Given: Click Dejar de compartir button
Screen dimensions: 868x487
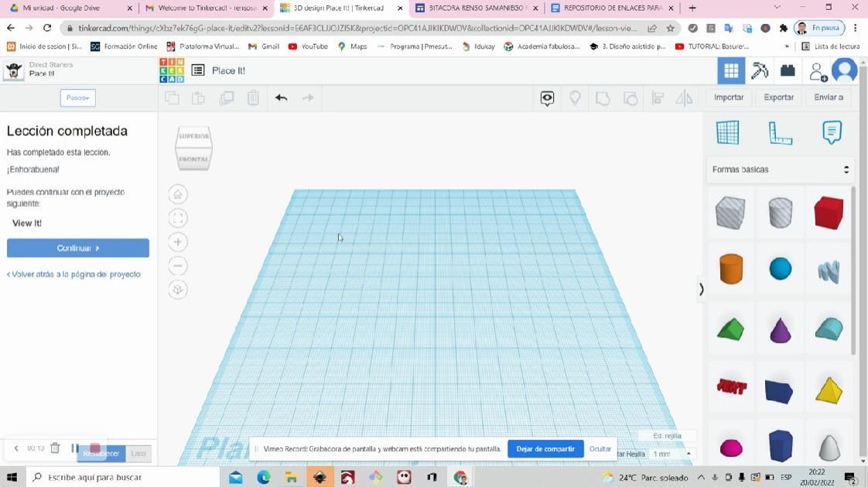Looking at the screenshot, I should (x=545, y=449).
